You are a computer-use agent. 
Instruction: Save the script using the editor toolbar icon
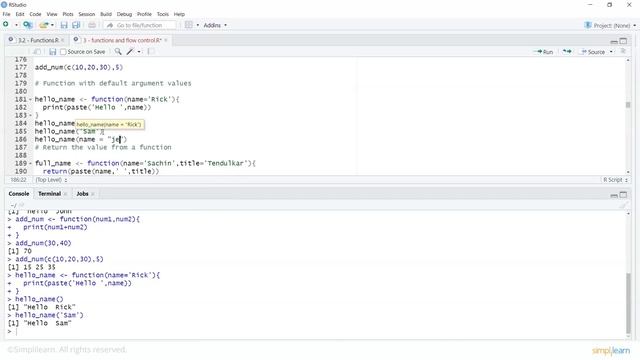click(52, 51)
